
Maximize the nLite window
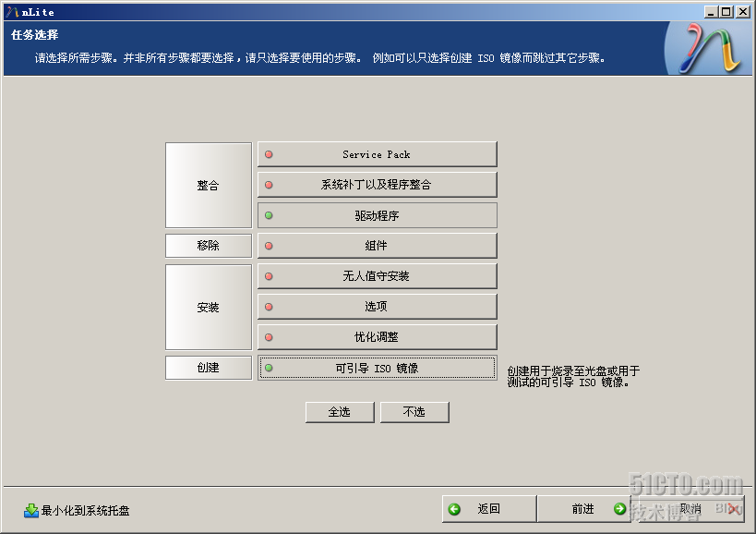pos(726,12)
